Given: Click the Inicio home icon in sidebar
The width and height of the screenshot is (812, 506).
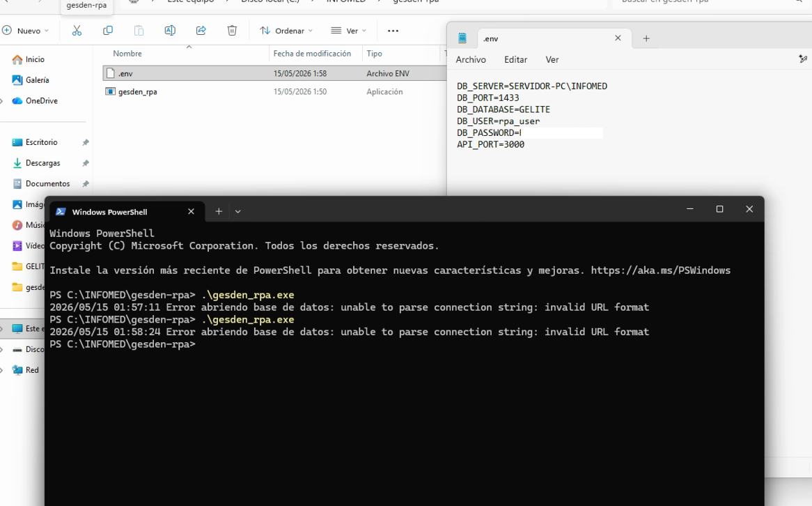Looking at the screenshot, I should coord(17,59).
